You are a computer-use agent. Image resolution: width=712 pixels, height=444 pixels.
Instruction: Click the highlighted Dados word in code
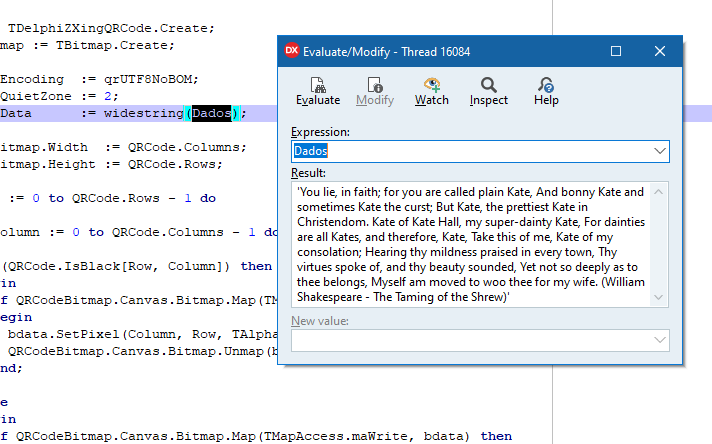pyautogui.click(x=212, y=113)
